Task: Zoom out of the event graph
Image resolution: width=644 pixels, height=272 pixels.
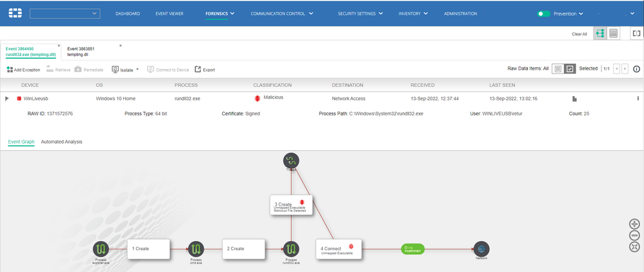Action: [634, 235]
